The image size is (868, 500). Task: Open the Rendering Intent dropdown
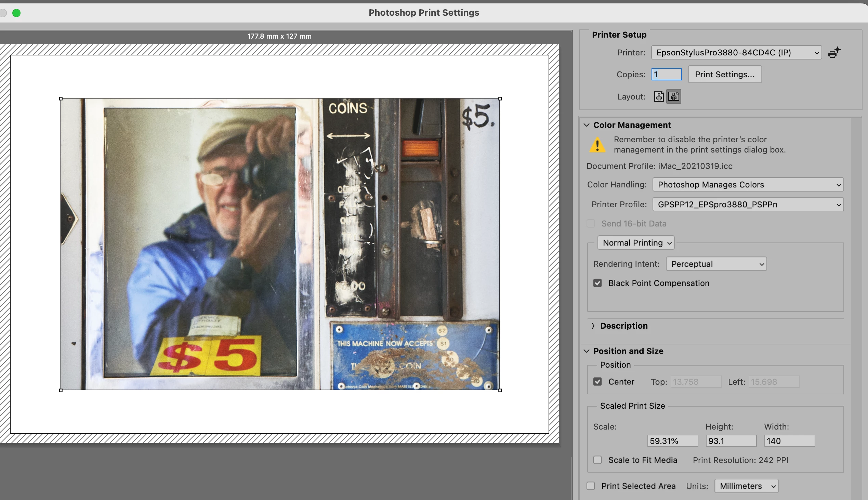click(716, 264)
